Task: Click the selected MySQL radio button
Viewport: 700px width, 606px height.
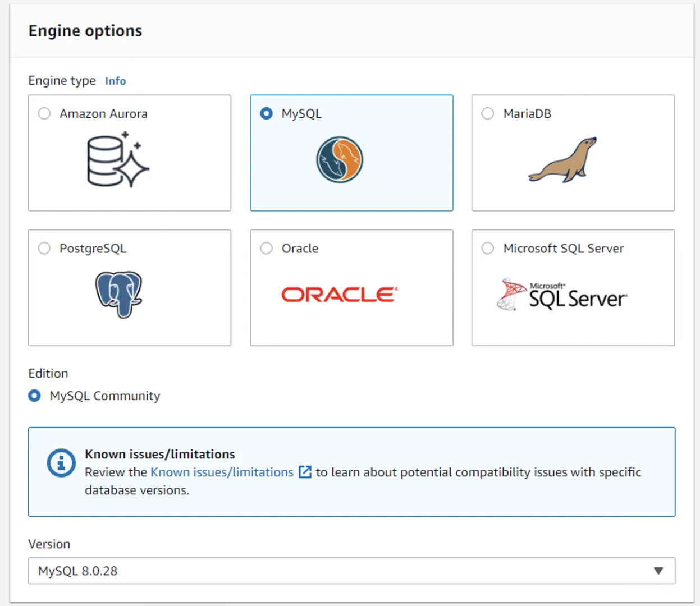Action: pos(267,113)
